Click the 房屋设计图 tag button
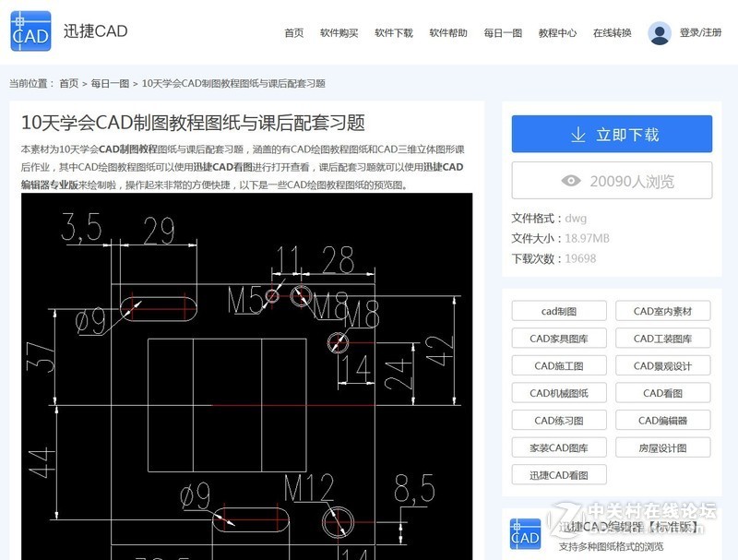Screen dimensions: 738x560 pos(662,447)
